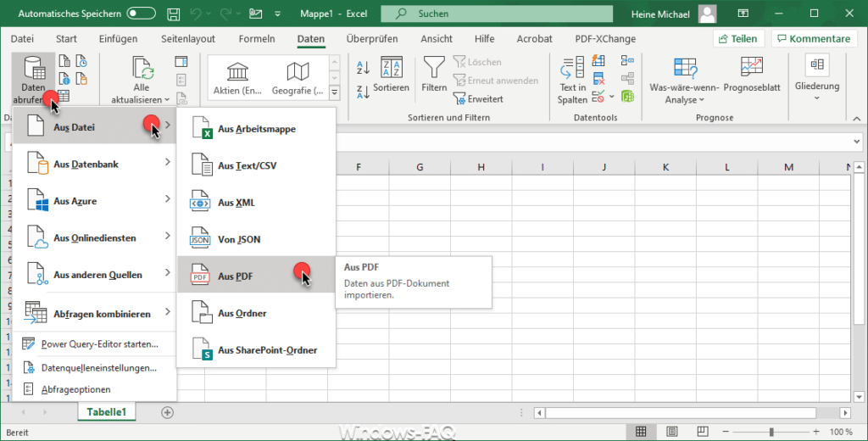Image resolution: width=868 pixels, height=441 pixels.
Task: Choose Aus SharePoint-Ordner from the submenu
Action: pos(256,349)
